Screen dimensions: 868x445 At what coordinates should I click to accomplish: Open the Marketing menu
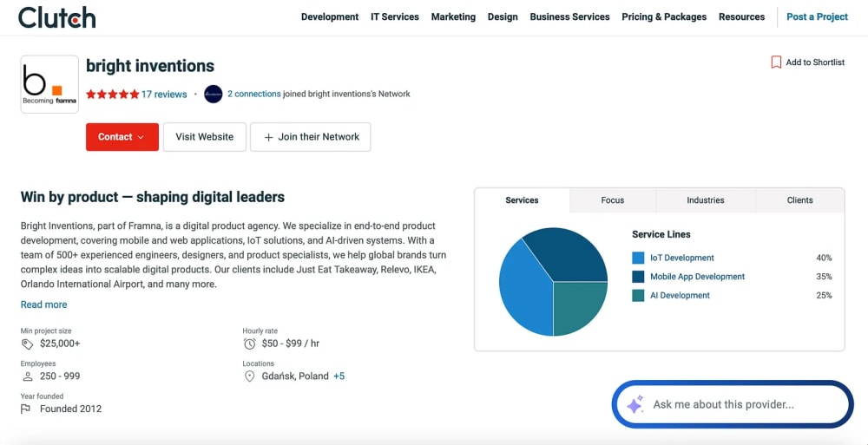(x=453, y=17)
